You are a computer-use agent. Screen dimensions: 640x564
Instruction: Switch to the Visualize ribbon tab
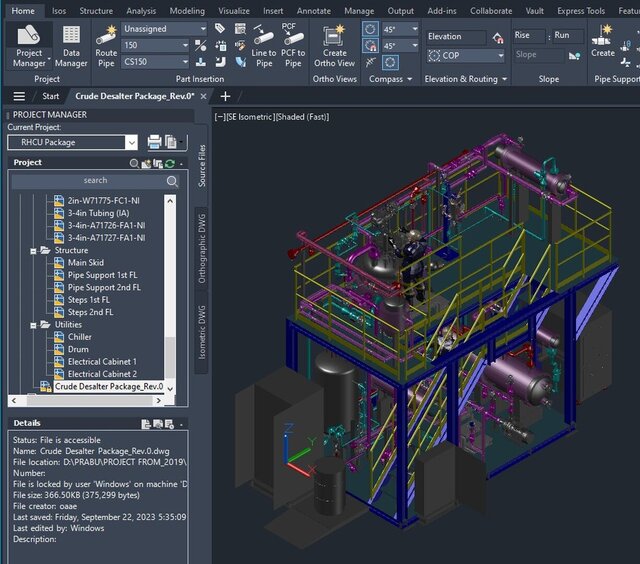pyautogui.click(x=233, y=11)
